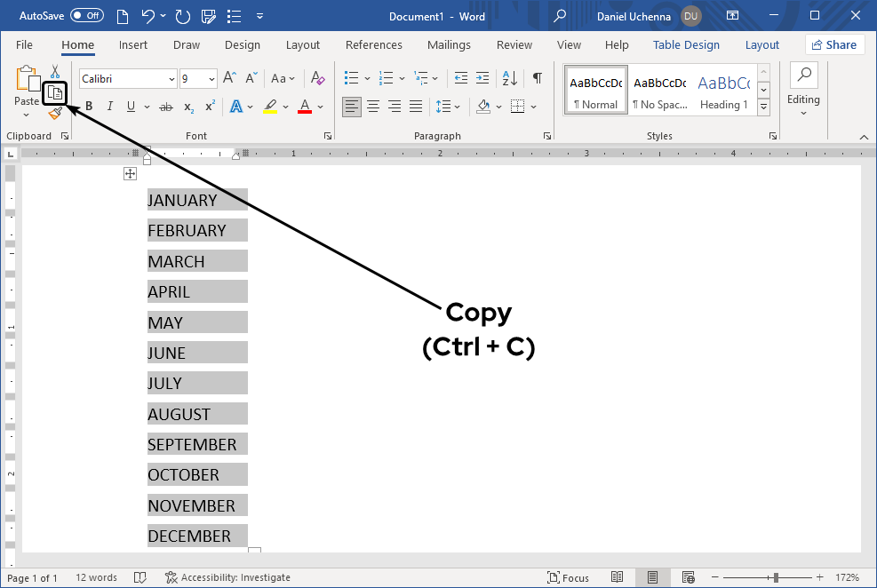Apply strikethrough formatting to text
The image size is (877, 588).
click(x=165, y=107)
